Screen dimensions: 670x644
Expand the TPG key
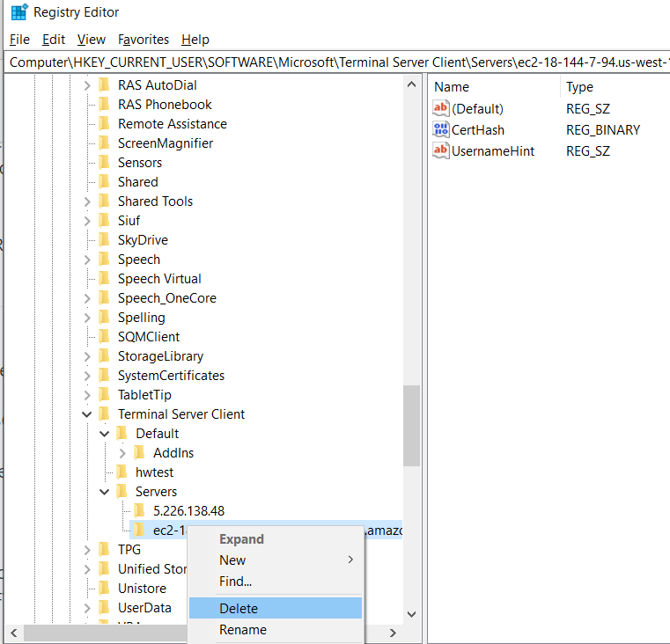coord(87,550)
